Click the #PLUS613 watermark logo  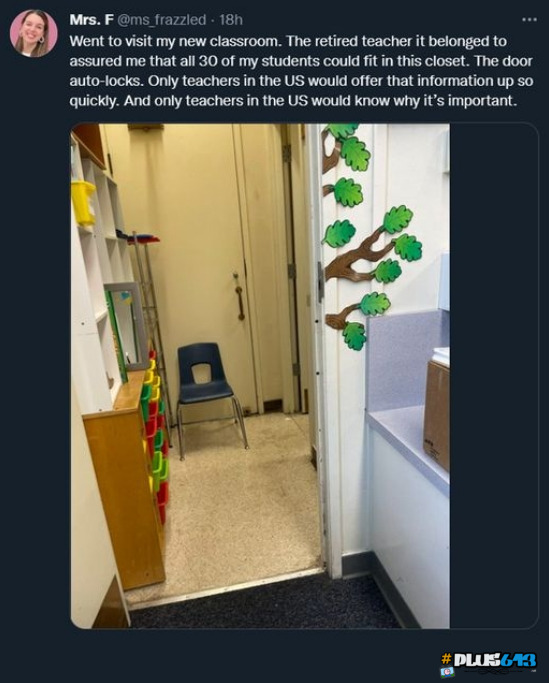[x=488, y=660]
